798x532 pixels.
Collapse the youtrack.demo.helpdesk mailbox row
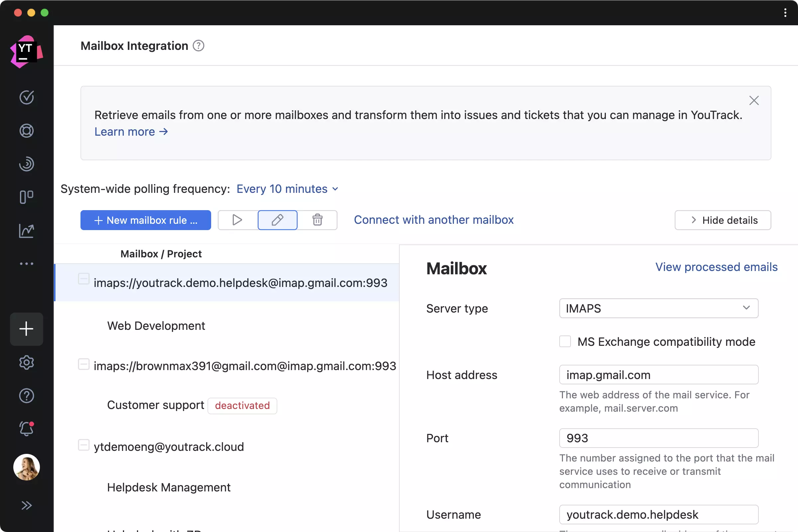pos(84,279)
